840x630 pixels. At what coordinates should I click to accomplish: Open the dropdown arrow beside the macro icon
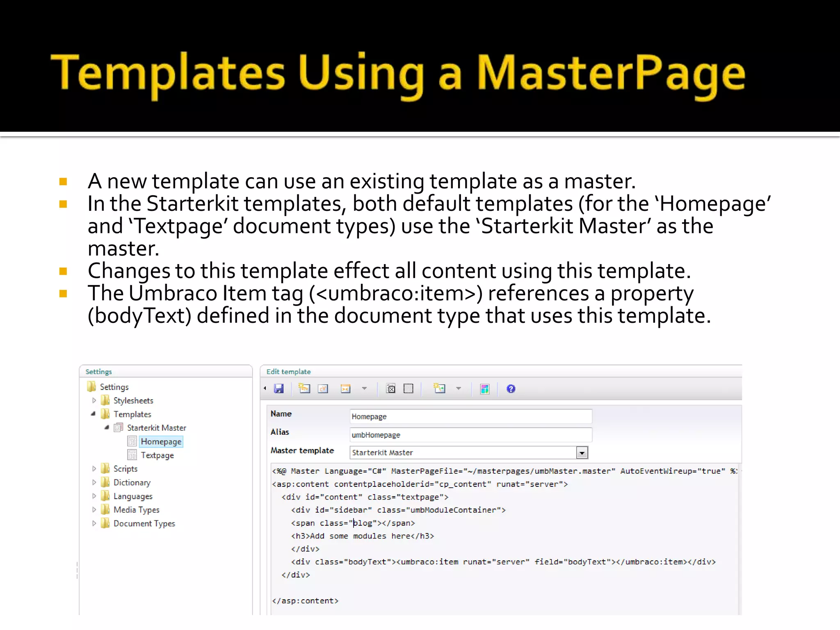364,388
